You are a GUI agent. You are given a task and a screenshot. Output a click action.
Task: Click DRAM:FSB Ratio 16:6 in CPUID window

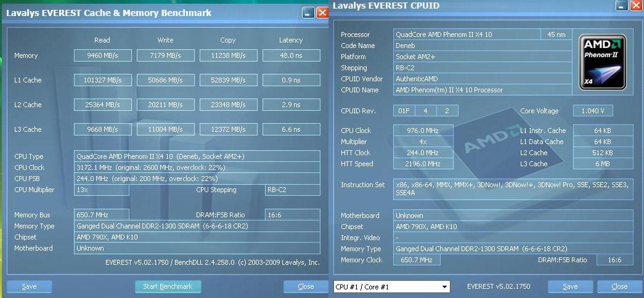tap(615, 260)
